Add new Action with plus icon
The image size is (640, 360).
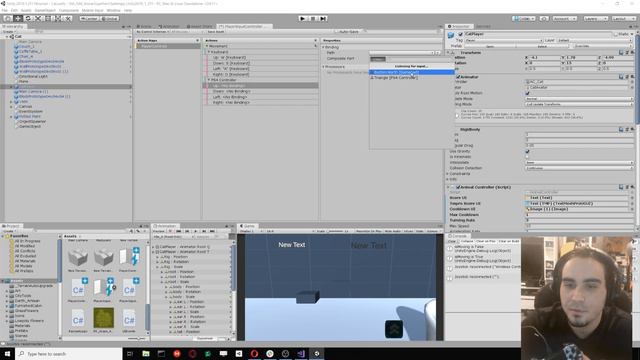tap(316, 40)
